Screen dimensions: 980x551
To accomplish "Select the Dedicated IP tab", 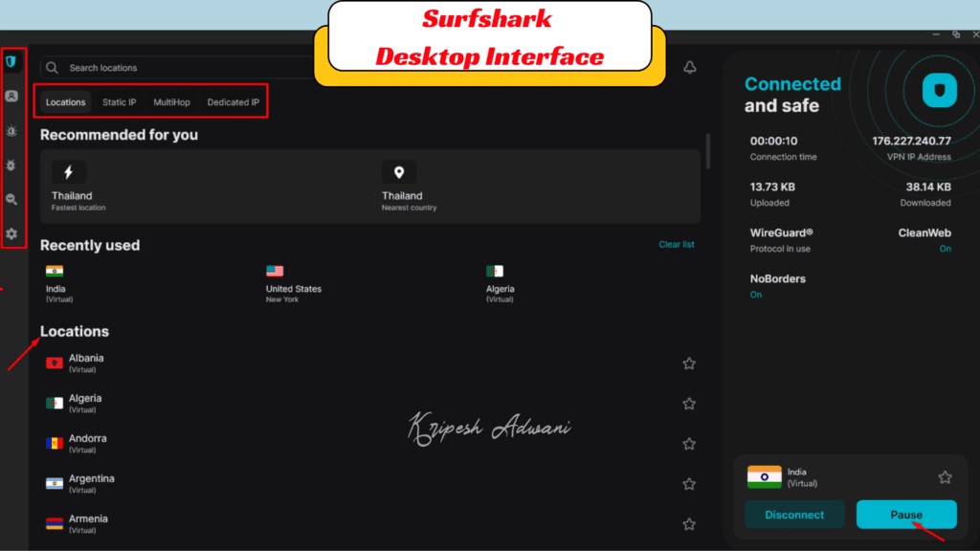I will click(233, 101).
